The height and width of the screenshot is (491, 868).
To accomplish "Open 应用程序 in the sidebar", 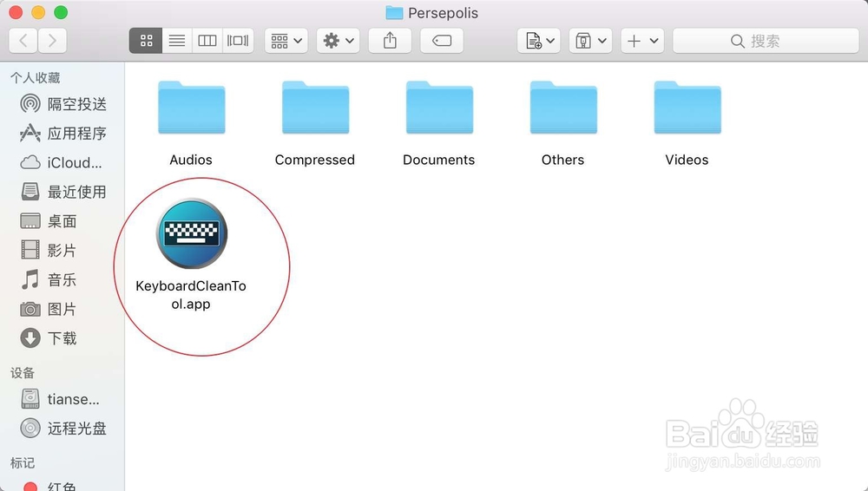I will coord(62,133).
